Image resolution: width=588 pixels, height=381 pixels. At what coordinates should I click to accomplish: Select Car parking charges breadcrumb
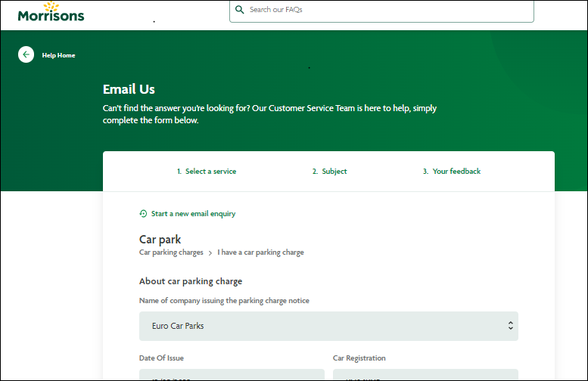171,252
